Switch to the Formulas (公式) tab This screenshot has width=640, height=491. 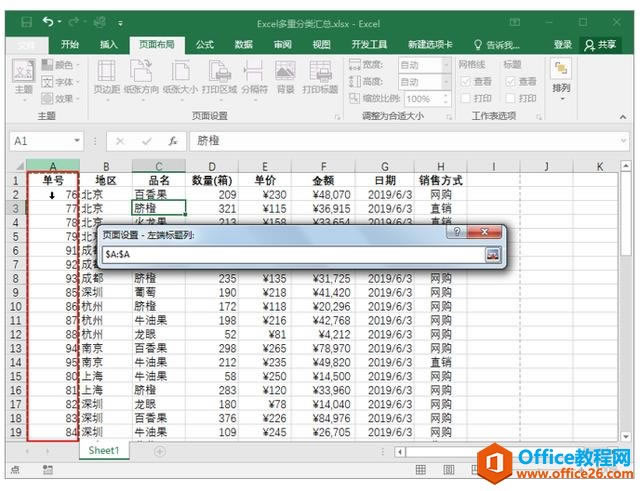[205, 44]
